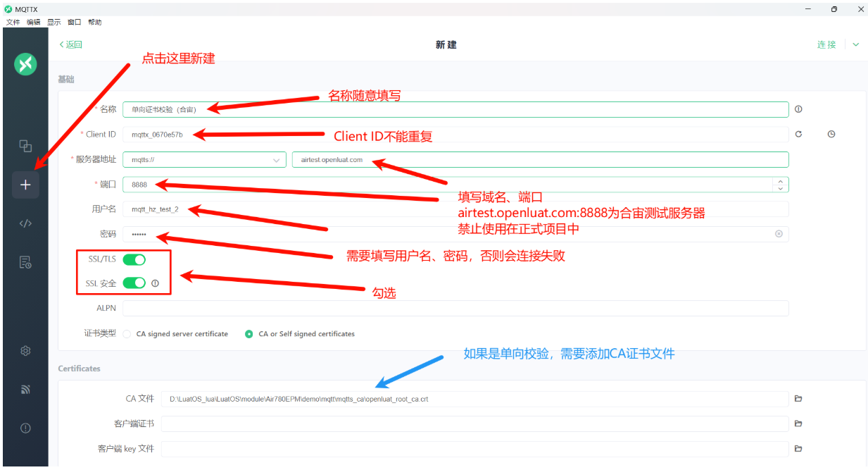The width and height of the screenshot is (868, 470).
Task: Click the 密码 password field
Action: point(455,234)
